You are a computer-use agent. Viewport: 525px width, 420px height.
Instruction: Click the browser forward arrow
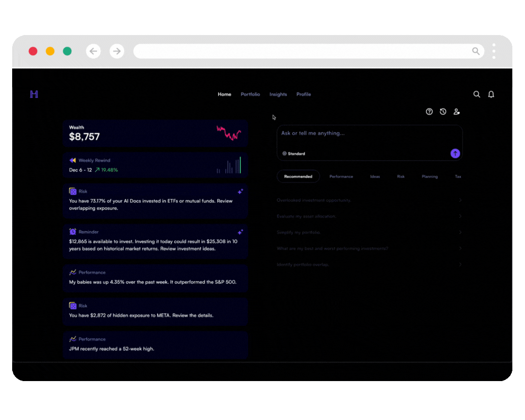pos(116,51)
